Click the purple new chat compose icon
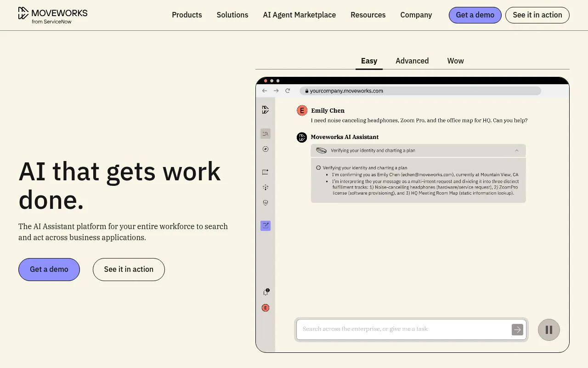This screenshot has height=368, width=588. tap(266, 226)
